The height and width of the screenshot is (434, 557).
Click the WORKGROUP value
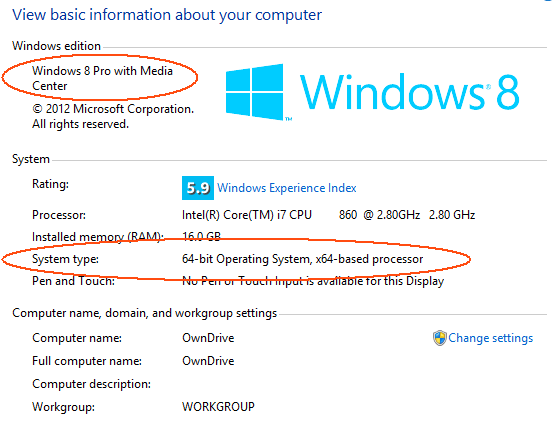click(x=218, y=407)
